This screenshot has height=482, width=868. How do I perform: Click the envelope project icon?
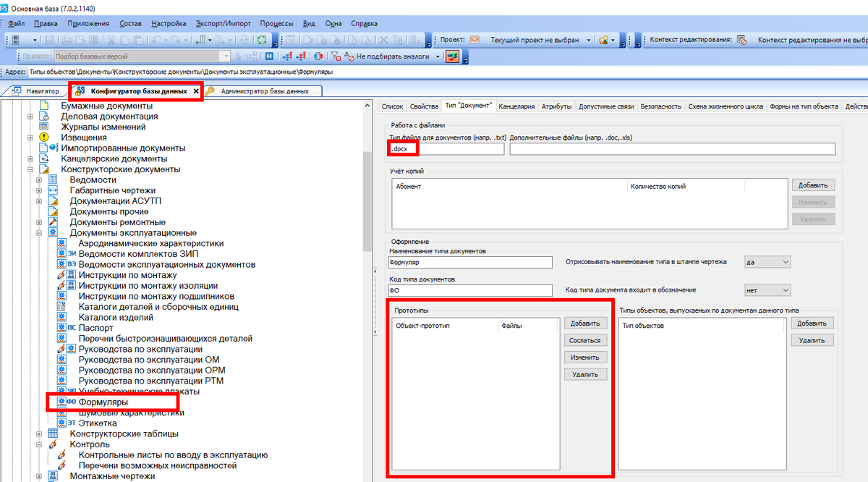point(475,40)
